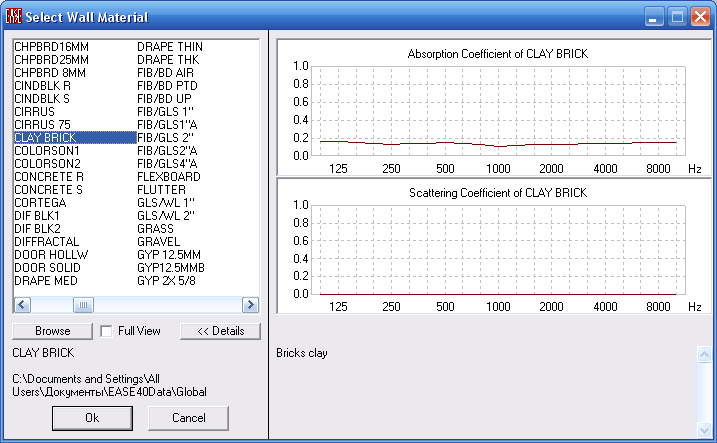Screen dimensions: 717x443
Task: Close the Select Wall Material window
Action: (x=700, y=17)
